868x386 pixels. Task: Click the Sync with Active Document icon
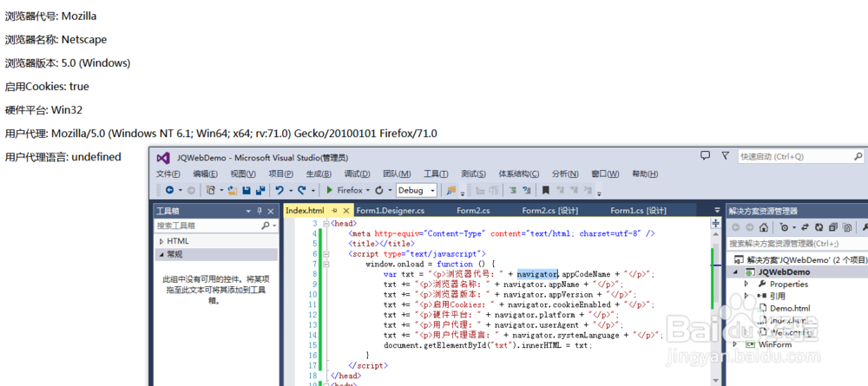coord(805,227)
